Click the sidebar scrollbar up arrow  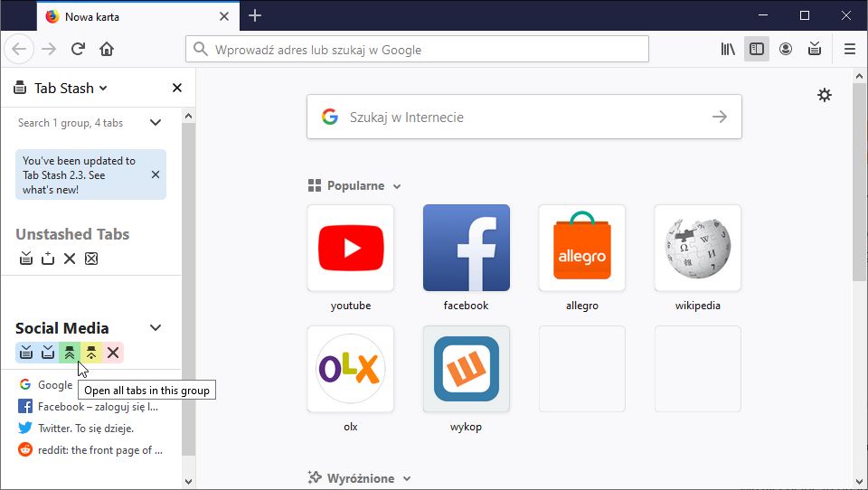(188, 117)
